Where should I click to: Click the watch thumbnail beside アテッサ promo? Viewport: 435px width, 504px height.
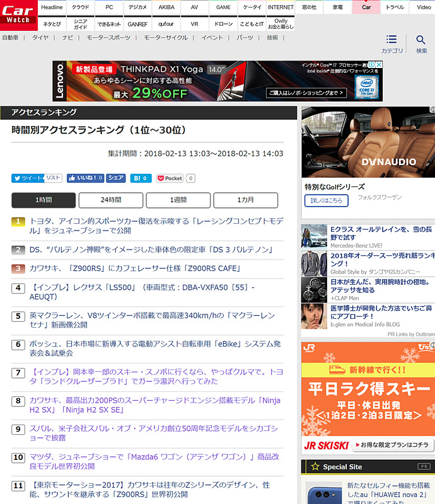click(314, 290)
